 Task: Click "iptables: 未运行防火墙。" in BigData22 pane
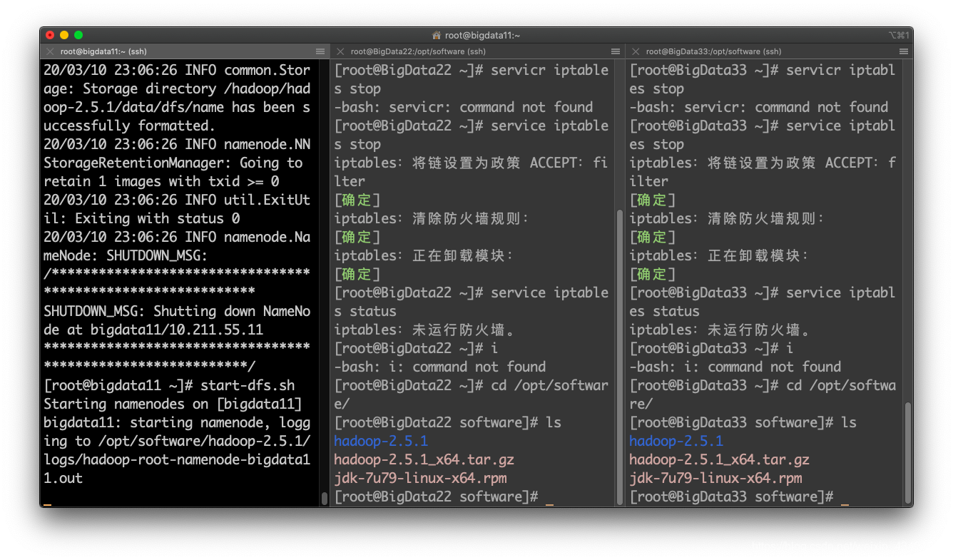pos(424,330)
